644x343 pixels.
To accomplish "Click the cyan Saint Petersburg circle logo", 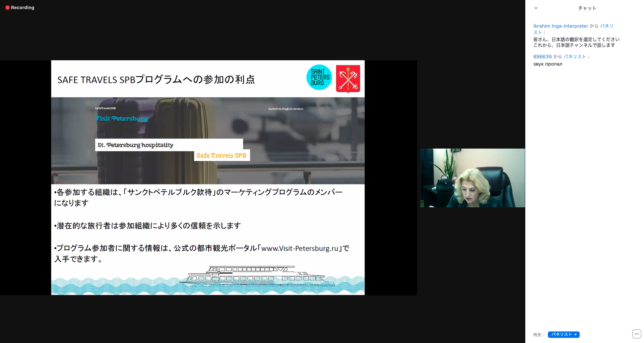I will (319, 77).
